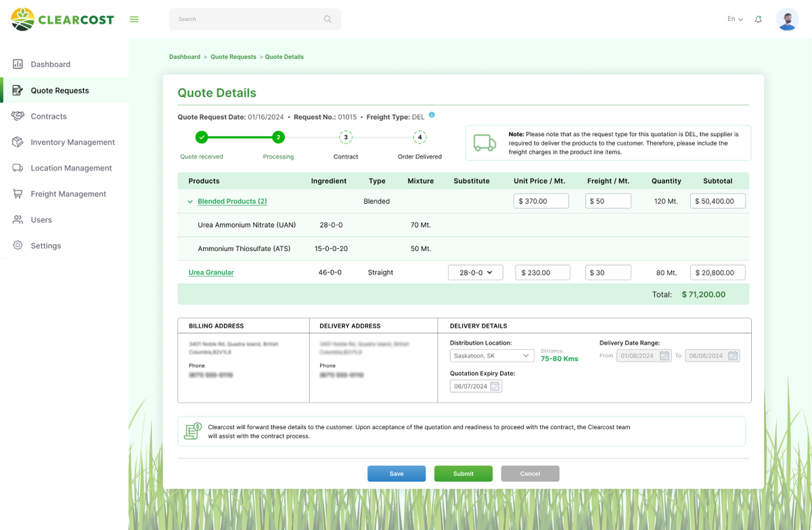The image size is (812, 530).
Task: Click the ClearCost logo
Action: [x=63, y=20]
